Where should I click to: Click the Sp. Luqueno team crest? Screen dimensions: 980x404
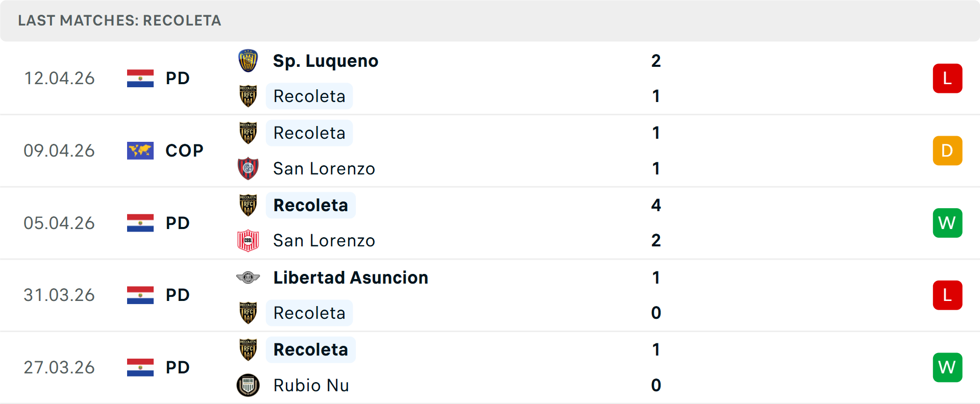tap(248, 61)
